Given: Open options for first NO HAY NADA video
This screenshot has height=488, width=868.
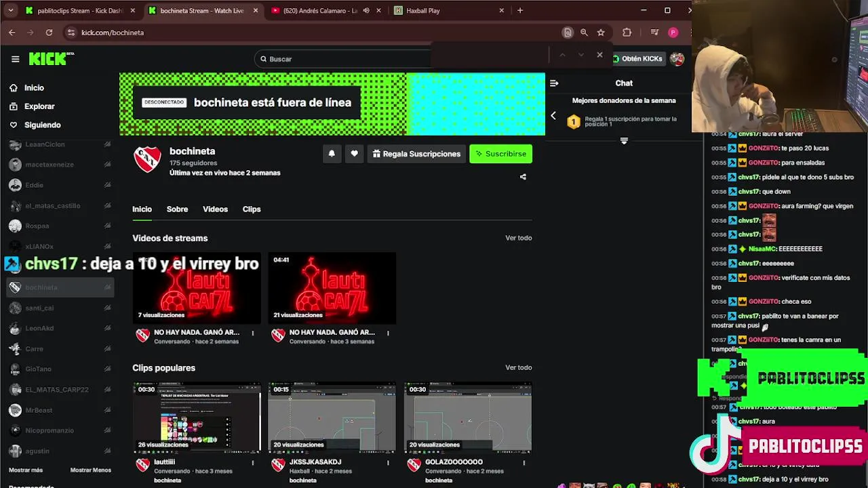Looking at the screenshot, I should coord(253,333).
